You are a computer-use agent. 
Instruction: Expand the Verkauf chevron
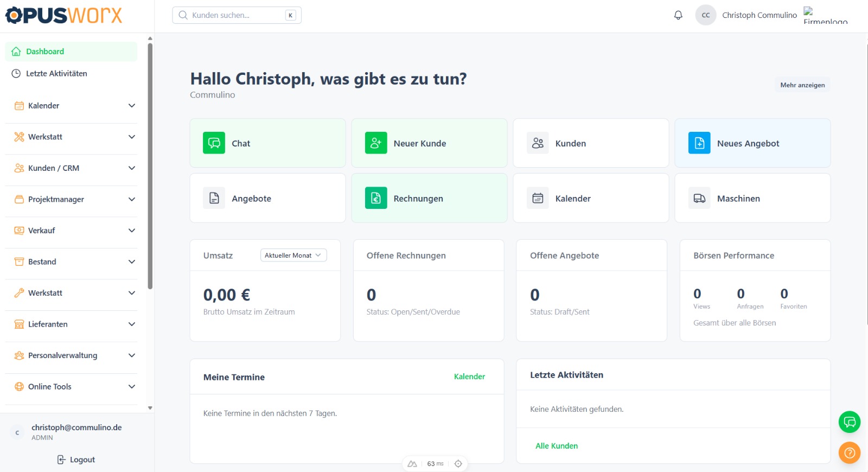(132, 231)
